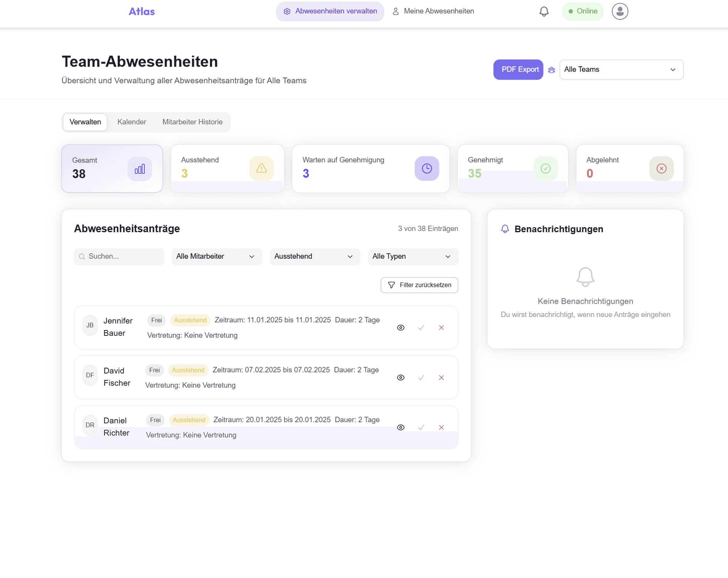Open the Alle Teams dropdown
This screenshot has height=578, width=728.
[x=621, y=70]
